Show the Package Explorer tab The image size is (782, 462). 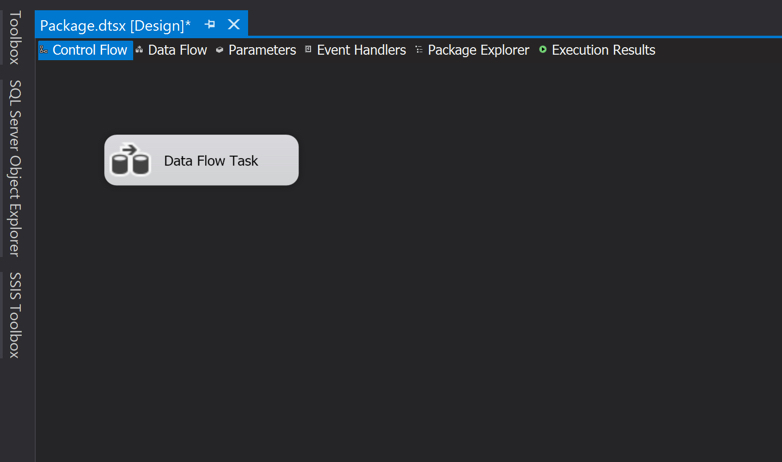(x=478, y=50)
